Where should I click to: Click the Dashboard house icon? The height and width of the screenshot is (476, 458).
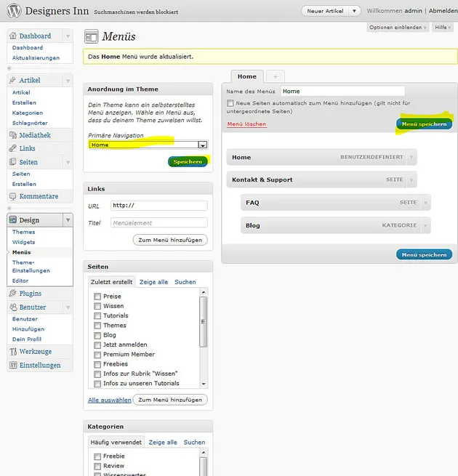[13, 36]
